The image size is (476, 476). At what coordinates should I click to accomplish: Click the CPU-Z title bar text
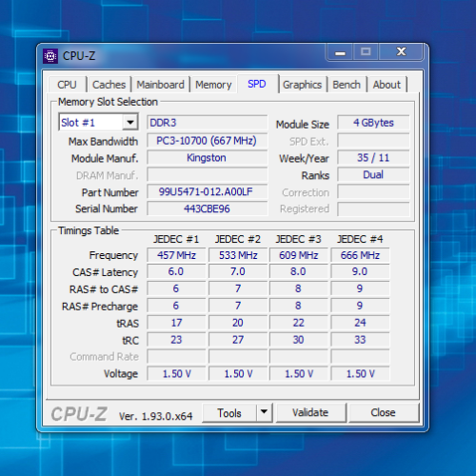coord(79,56)
